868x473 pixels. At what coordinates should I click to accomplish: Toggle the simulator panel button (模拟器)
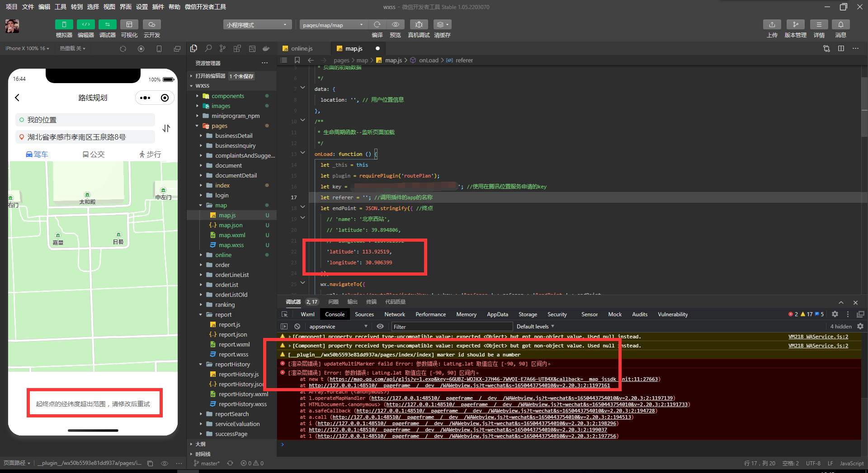click(x=64, y=24)
